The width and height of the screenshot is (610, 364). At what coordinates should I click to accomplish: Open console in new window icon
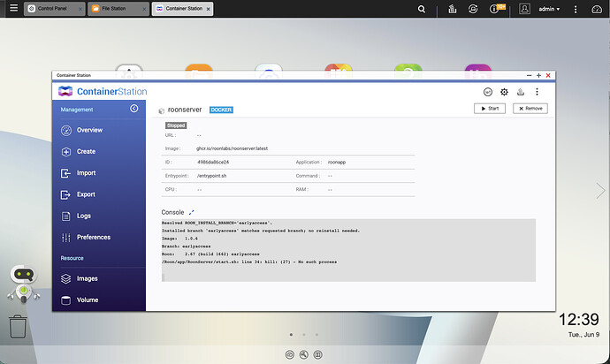click(191, 212)
